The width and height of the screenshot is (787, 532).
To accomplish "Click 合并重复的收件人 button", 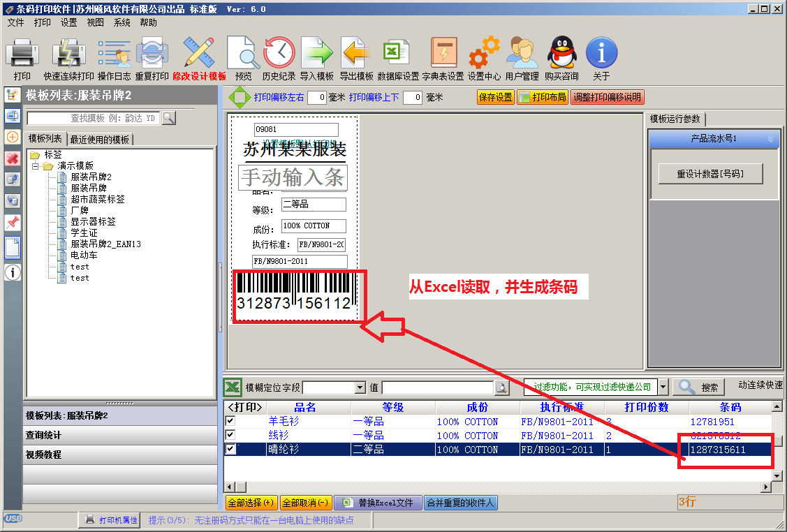I will pyautogui.click(x=461, y=503).
